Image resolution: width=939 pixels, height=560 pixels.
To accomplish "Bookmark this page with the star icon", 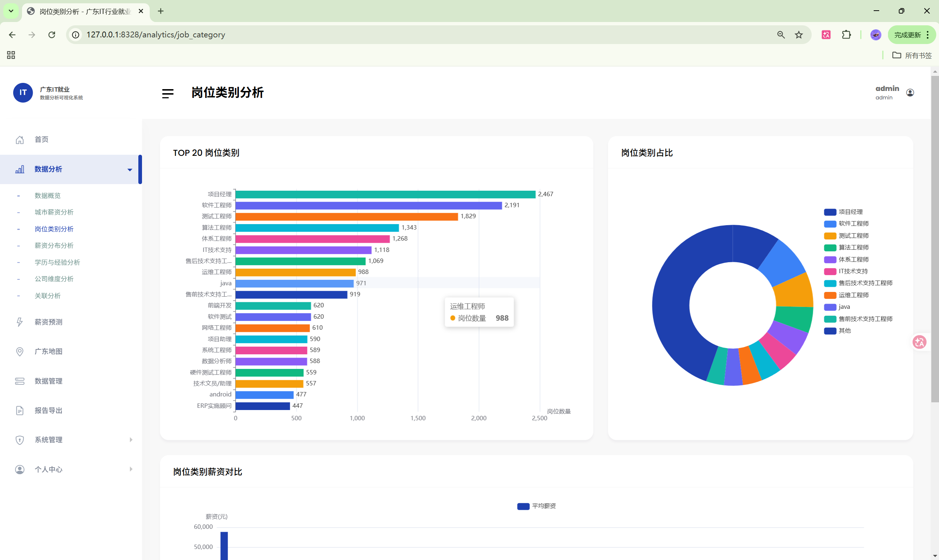I will pyautogui.click(x=798, y=35).
